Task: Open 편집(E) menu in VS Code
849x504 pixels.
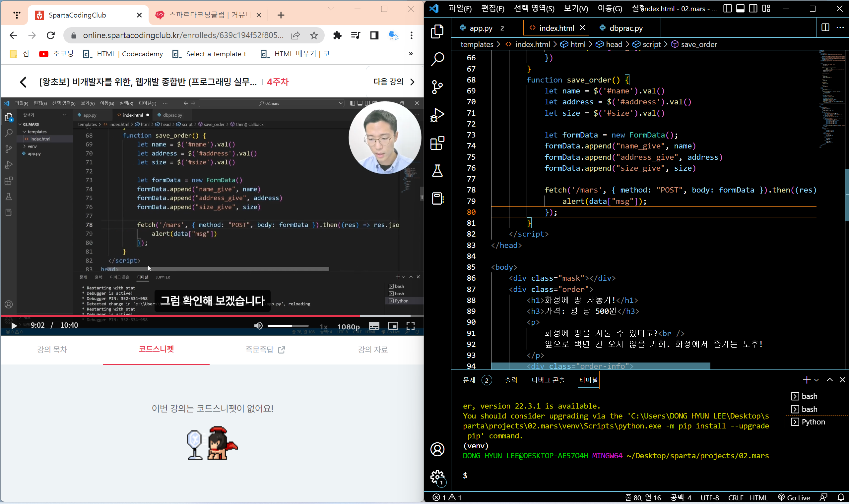Action: [492, 9]
